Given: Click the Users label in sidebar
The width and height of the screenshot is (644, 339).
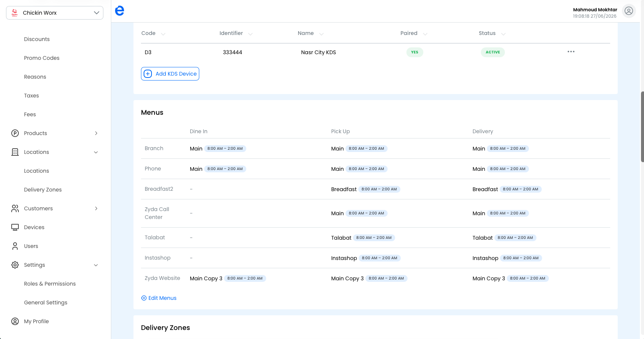Looking at the screenshot, I should (31, 246).
